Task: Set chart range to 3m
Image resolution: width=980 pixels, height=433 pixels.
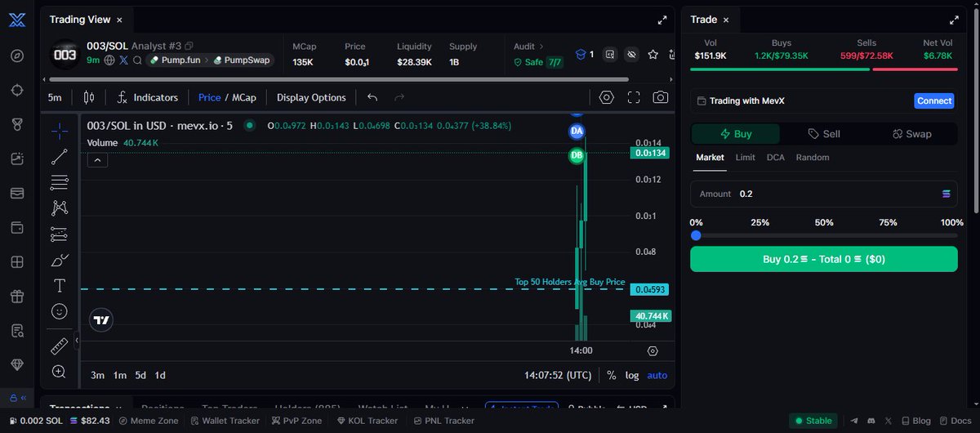Action: click(97, 375)
